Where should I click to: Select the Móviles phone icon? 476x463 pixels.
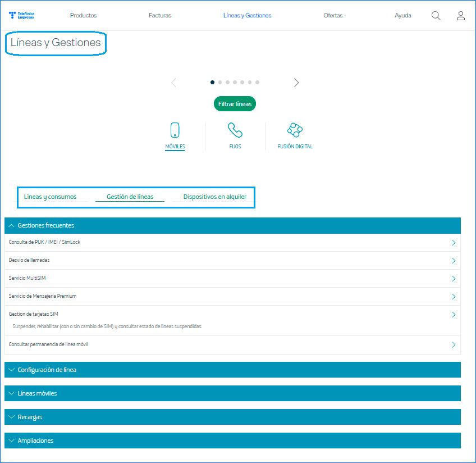click(175, 130)
